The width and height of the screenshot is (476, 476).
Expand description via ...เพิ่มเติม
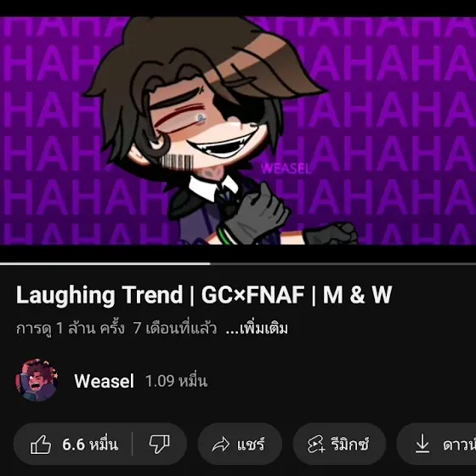tap(257, 328)
